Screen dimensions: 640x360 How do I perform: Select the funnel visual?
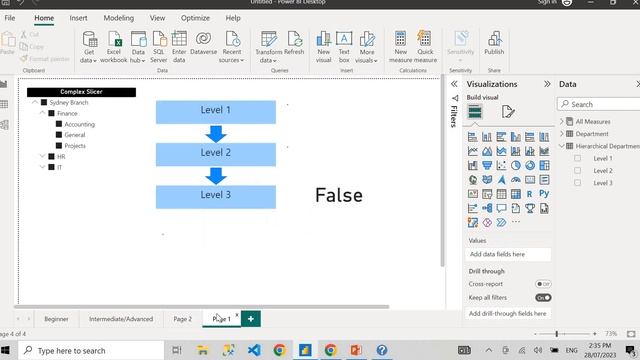[x=487, y=165]
